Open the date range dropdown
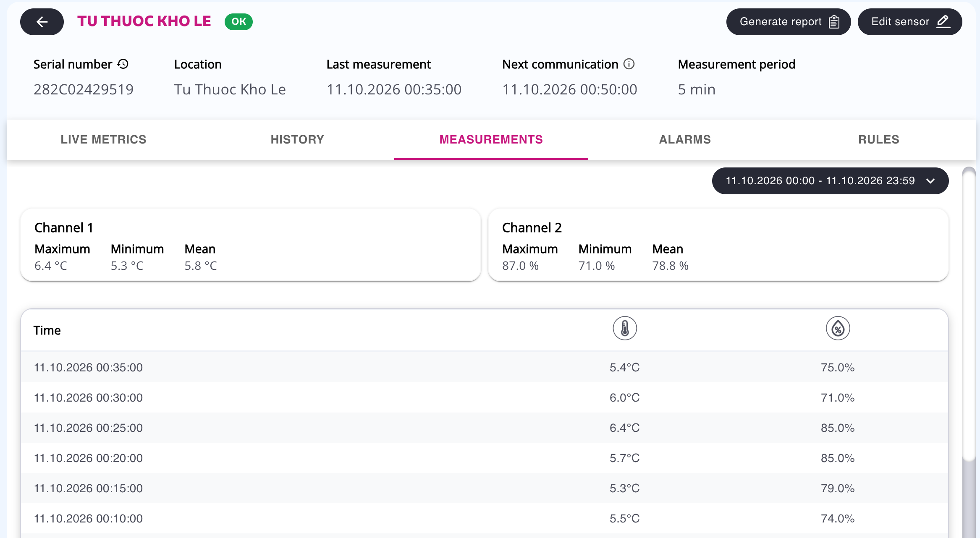 click(830, 181)
